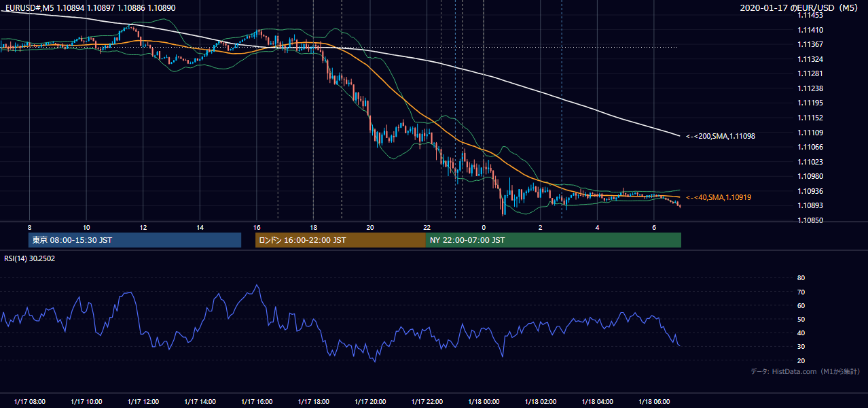Click the 1/17 18:00 bottom time label
Image resolution: width=868 pixels, height=408 pixels.
point(313,402)
